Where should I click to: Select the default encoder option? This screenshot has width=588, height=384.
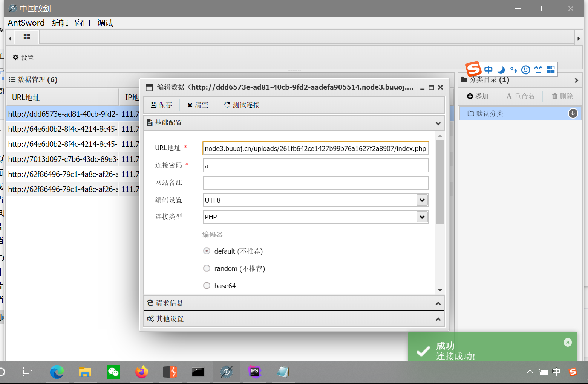pos(207,251)
